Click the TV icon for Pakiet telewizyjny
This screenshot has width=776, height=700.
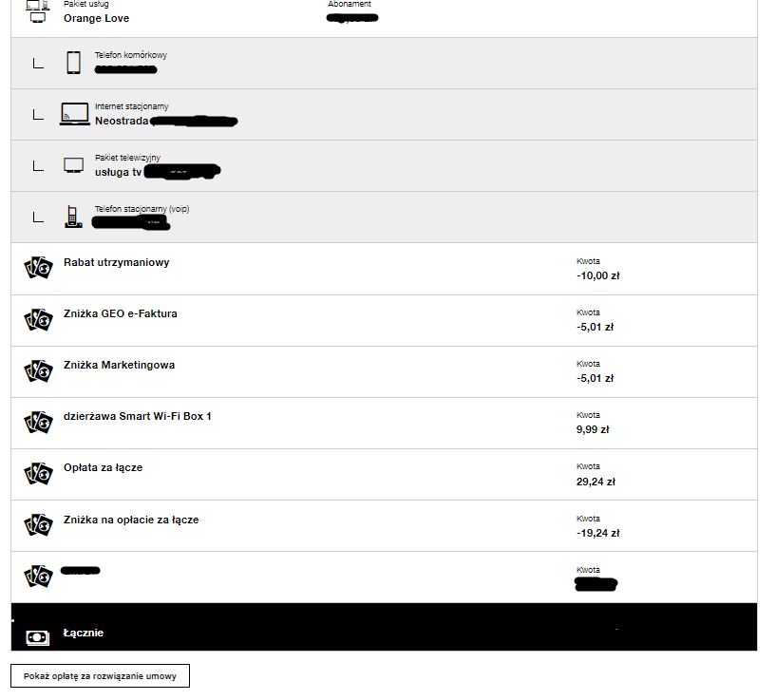point(73,165)
